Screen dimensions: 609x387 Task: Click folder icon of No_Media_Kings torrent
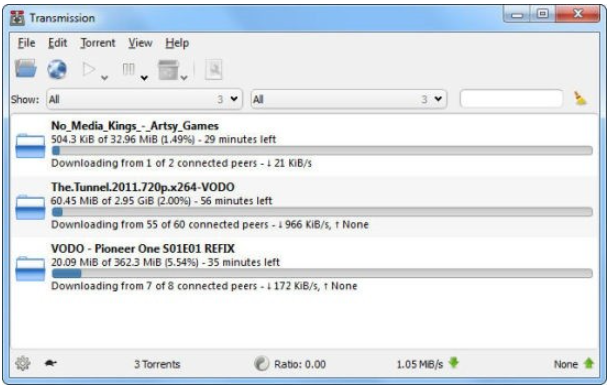[x=30, y=146]
